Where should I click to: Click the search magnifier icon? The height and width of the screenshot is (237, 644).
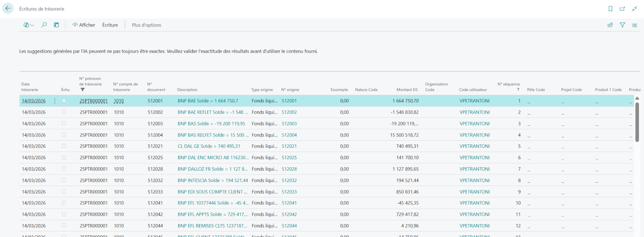click(x=44, y=25)
